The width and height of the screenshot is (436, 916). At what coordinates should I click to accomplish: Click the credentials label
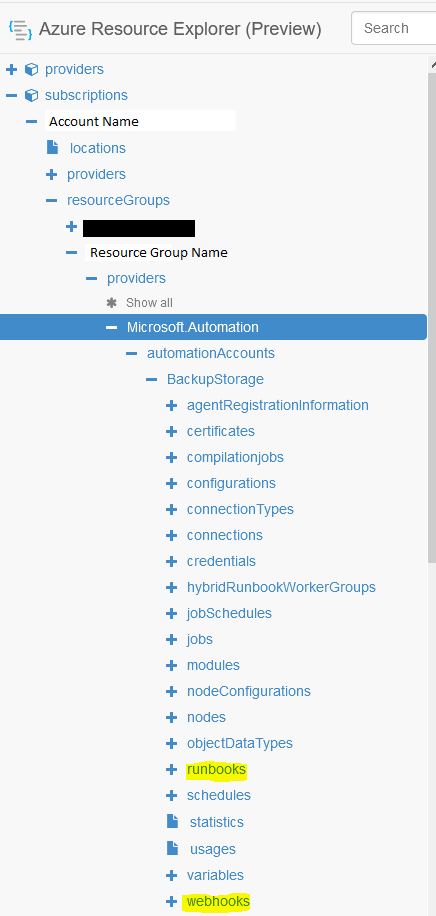(221, 561)
